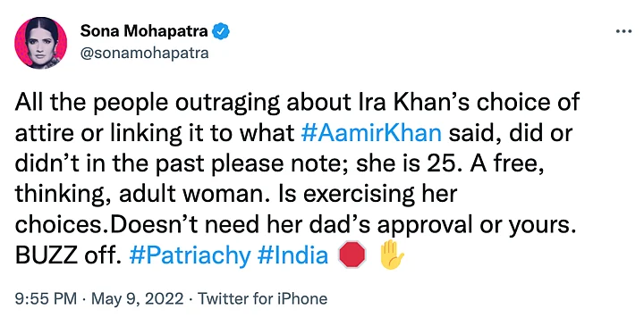Click Sona Mohapatra's profile avatar picture
Viewport: 644px width, 326px height.
[40, 43]
